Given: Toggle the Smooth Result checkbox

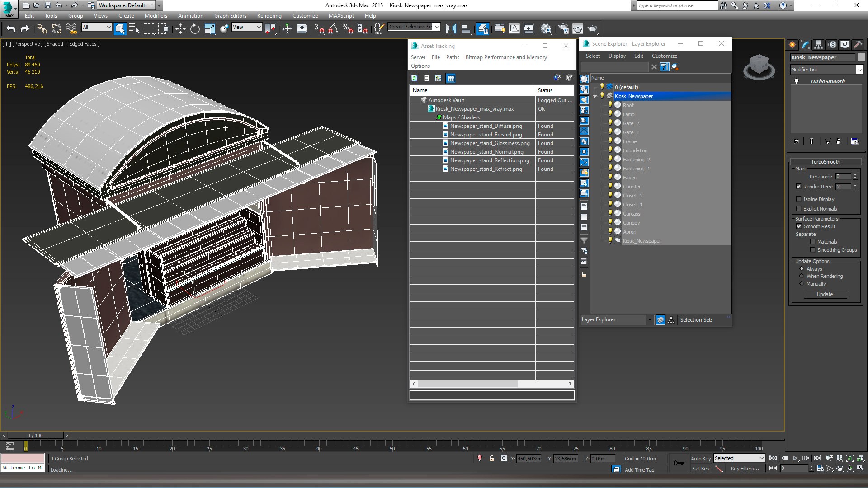Looking at the screenshot, I should 799,226.
